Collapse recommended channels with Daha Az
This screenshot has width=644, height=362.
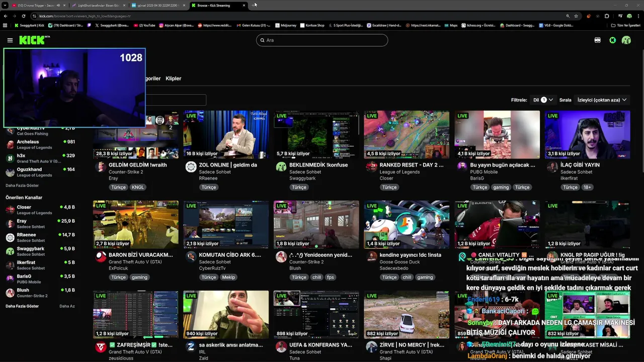point(67,306)
